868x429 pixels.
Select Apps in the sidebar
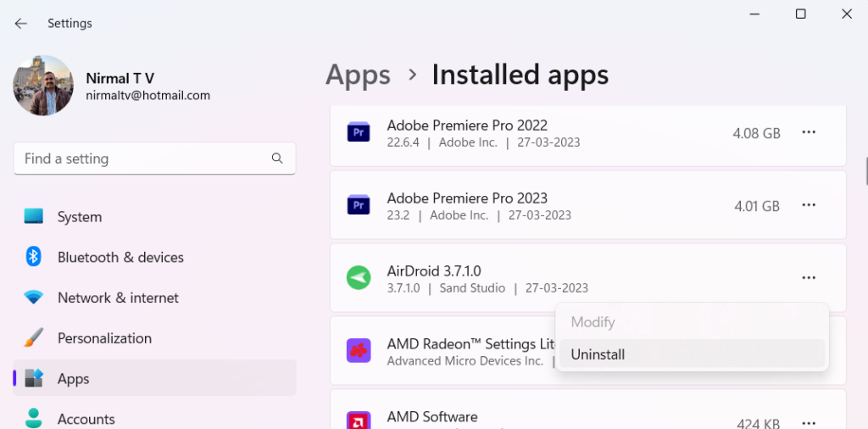154,378
